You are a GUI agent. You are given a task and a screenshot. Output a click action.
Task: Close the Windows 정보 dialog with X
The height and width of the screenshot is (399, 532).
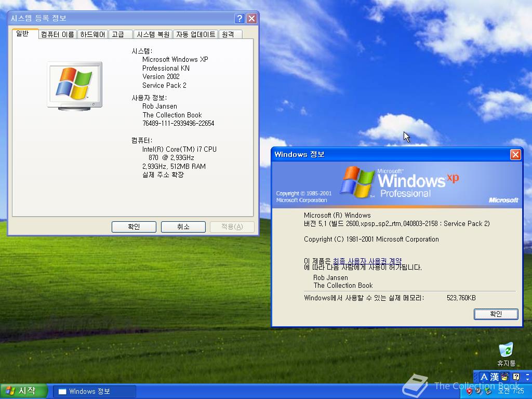point(515,155)
